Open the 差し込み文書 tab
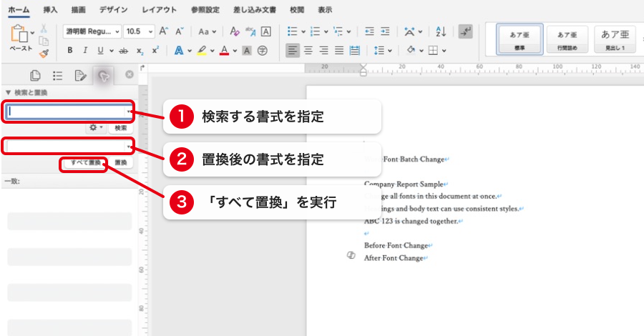Screen dimensions: 644x336 [255, 9]
